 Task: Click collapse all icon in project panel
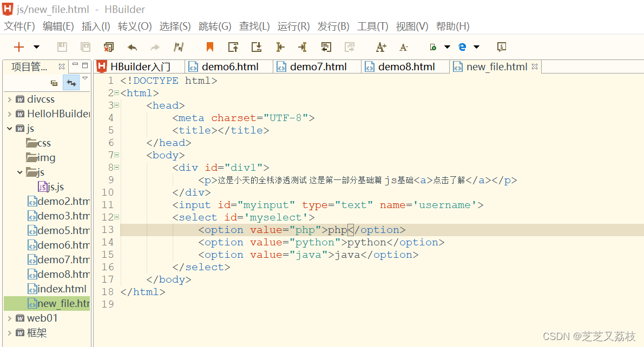[x=54, y=83]
